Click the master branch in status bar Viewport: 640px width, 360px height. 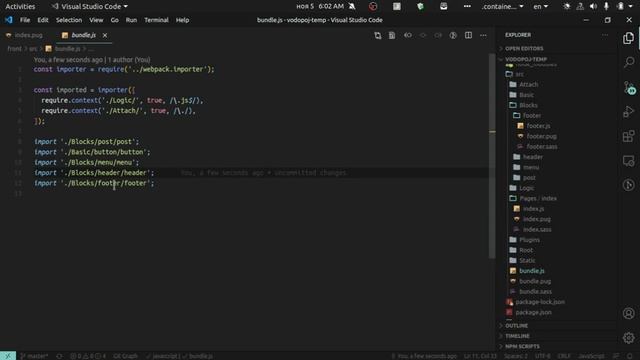(34, 356)
